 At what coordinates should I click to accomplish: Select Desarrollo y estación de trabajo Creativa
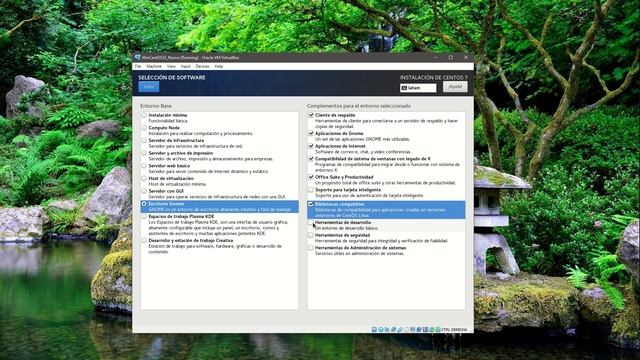[x=144, y=240]
